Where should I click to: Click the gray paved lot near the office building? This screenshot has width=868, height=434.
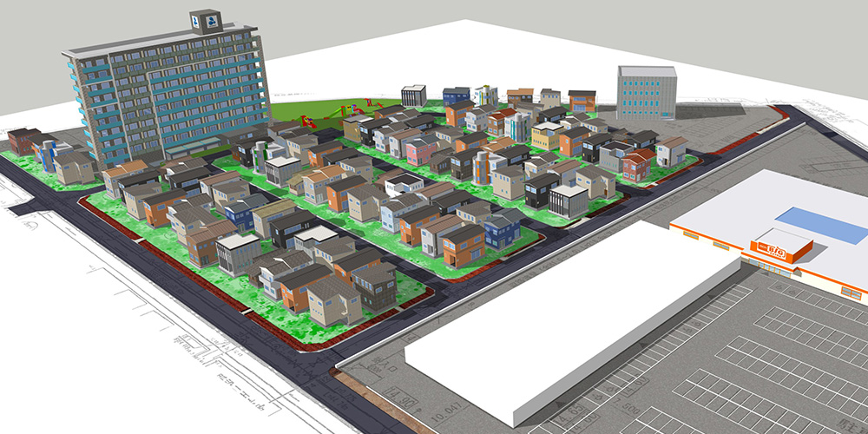(729, 122)
